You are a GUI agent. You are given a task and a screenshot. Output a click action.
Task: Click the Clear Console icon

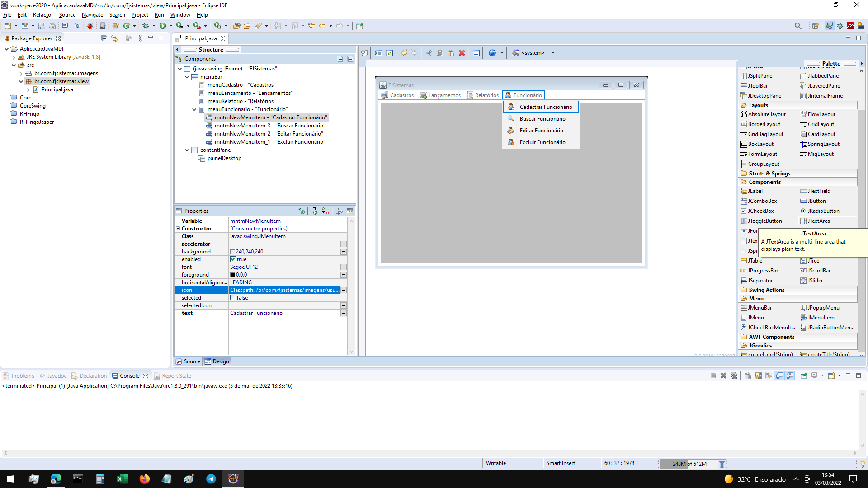tap(748, 376)
